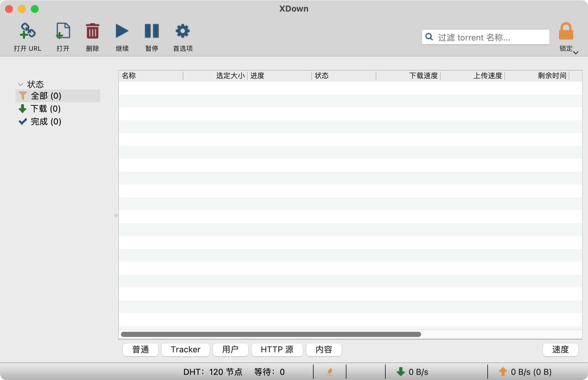The image size is (588, 380).
Task: Collapse the 状态 tree section
Action: click(x=21, y=85)
